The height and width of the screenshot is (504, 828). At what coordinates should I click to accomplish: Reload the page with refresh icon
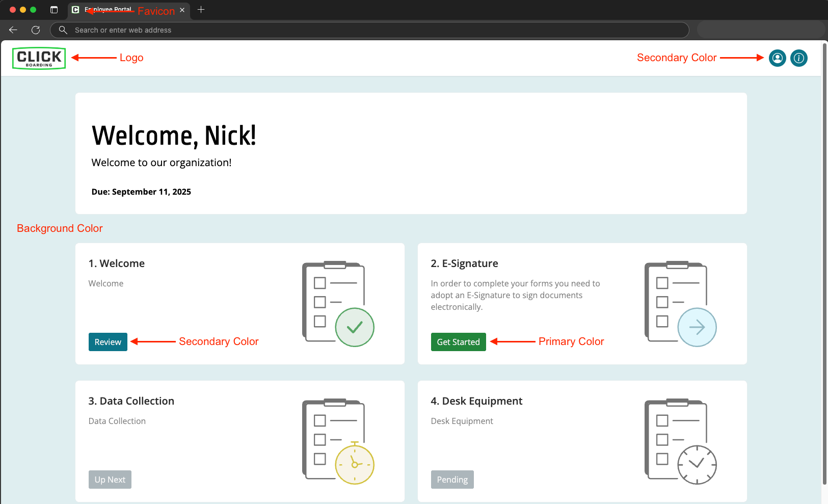(36, 30)
